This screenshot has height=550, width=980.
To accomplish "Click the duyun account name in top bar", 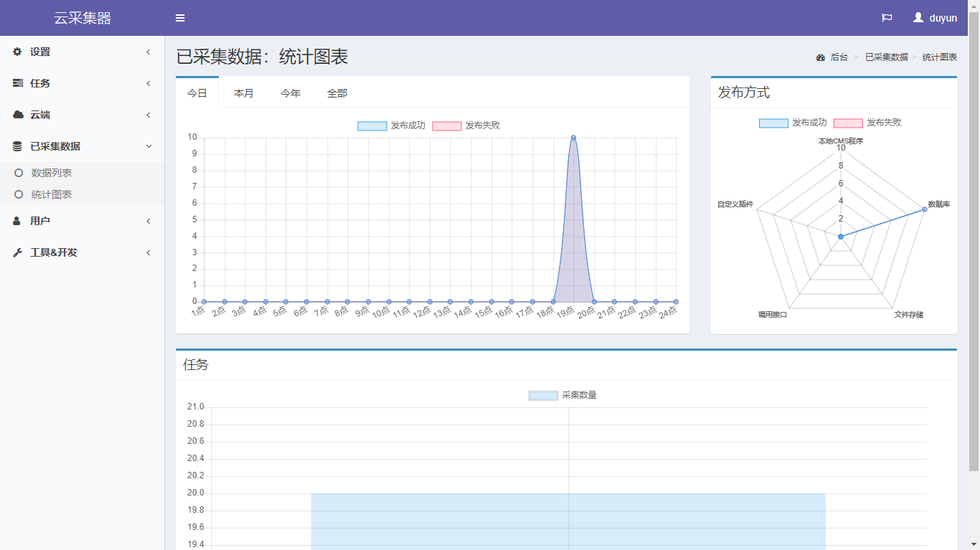I will [941, 17].
